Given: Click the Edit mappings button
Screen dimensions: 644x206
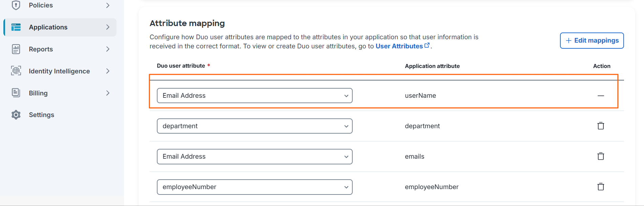Looking at the screenshot, I should tap(592, 41).
